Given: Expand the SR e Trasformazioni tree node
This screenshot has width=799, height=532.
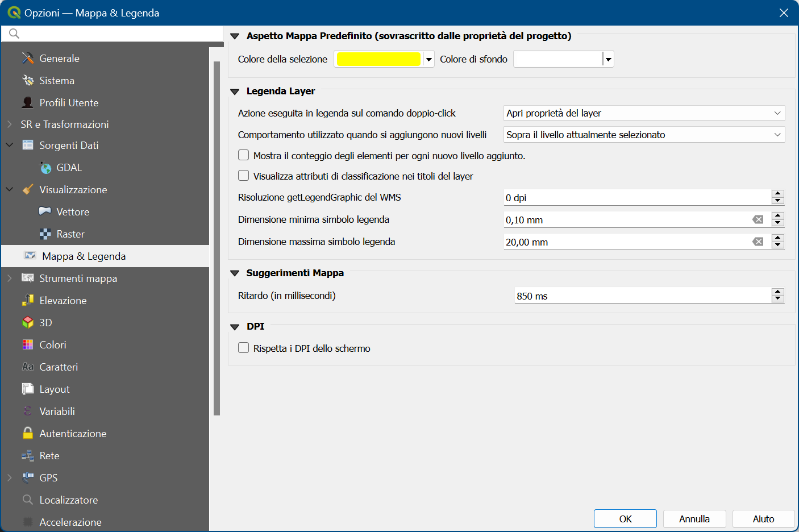Looking at the screenshot, I should [10, 124].
